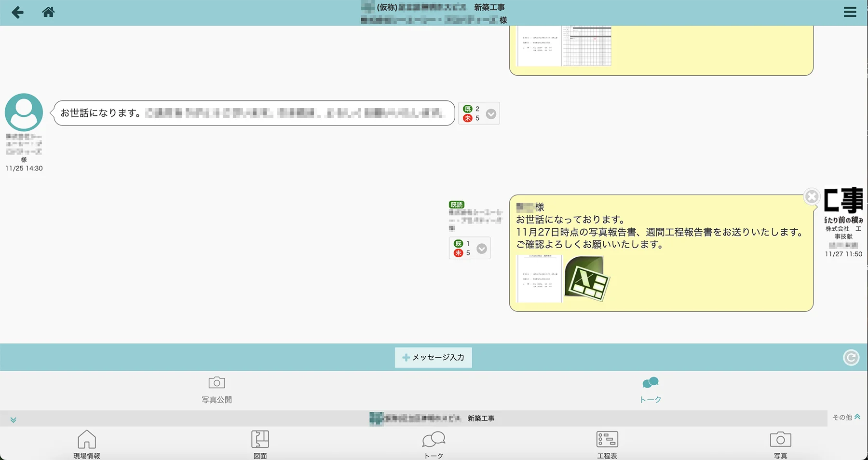The image size is (868, 460).
Task: Go to the home screen icon
Action: 48,12
